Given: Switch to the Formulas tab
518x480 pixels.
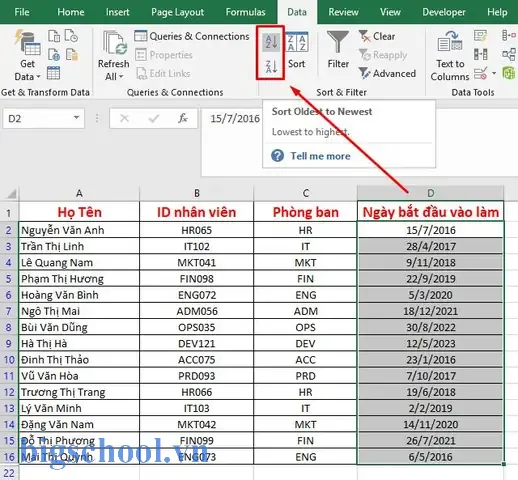Looking at the screenshot, I should tap(245, 12).
